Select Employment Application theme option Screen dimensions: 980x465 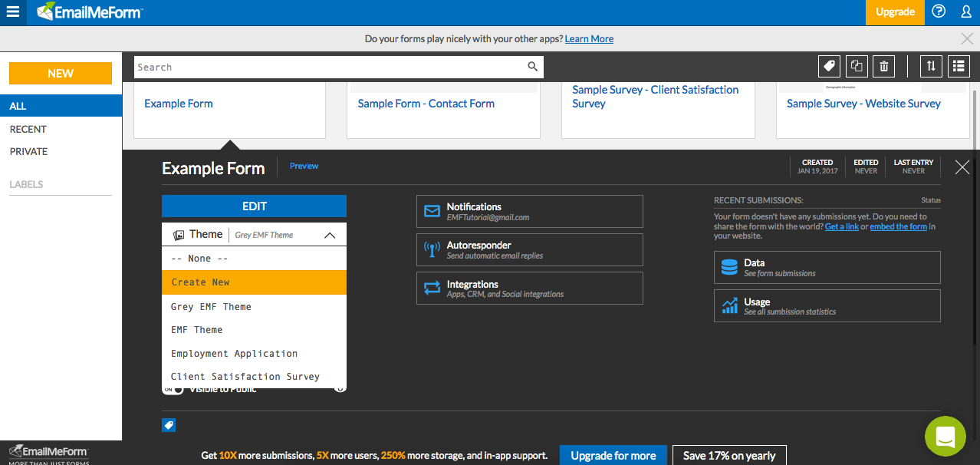pyautogui.click(x=254, y=354)
